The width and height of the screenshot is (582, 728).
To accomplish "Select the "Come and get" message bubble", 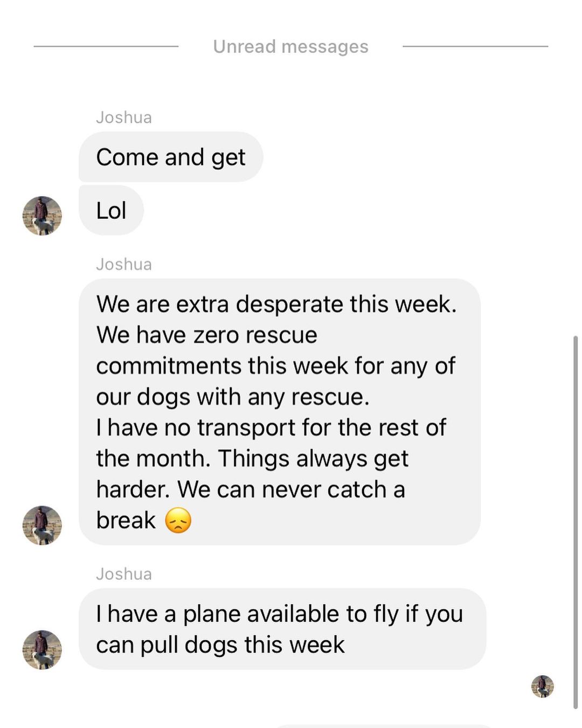I will click(x=171, y=157).
